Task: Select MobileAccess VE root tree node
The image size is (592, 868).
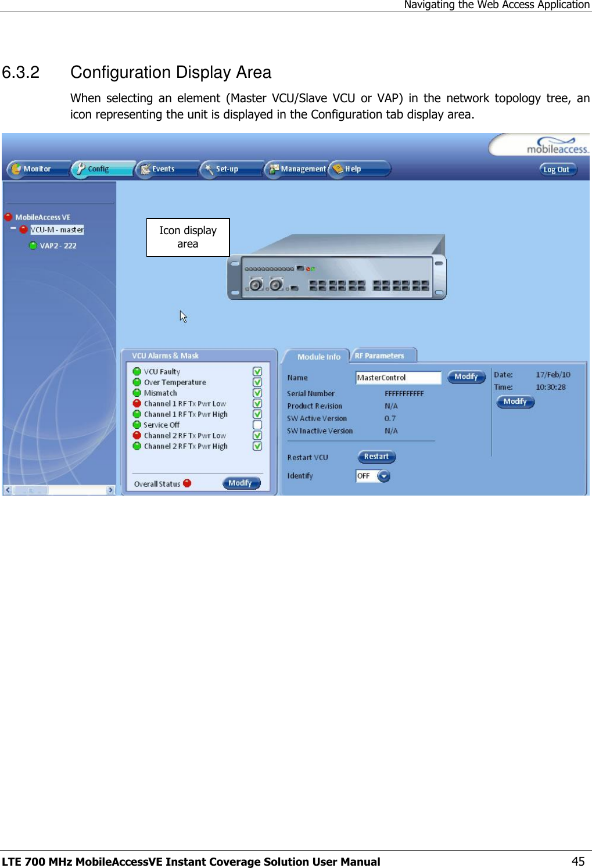Action: pyautogui.click(x=42, y=217)
